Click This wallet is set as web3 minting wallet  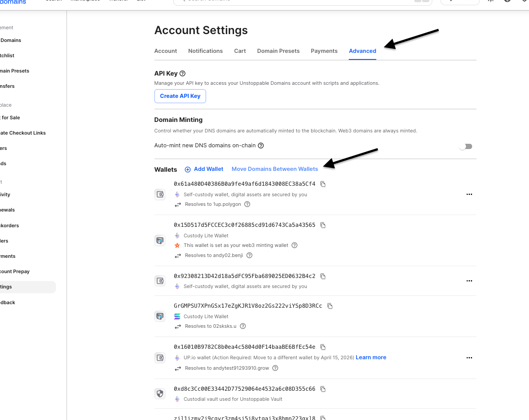[236, 245]
